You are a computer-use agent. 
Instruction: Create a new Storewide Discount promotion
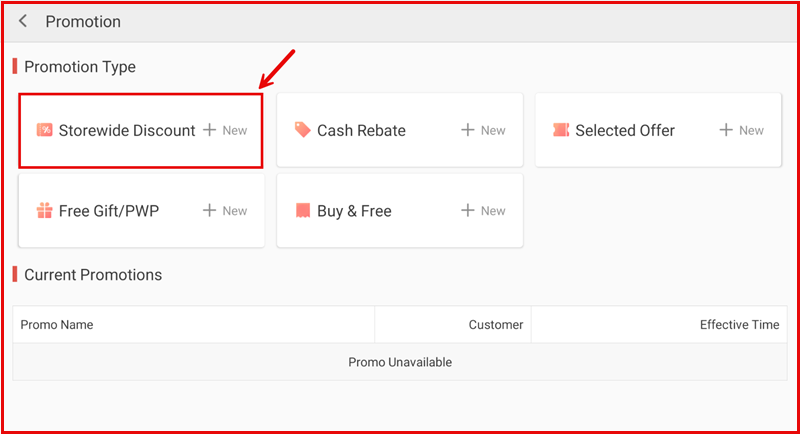coord(225,130)
